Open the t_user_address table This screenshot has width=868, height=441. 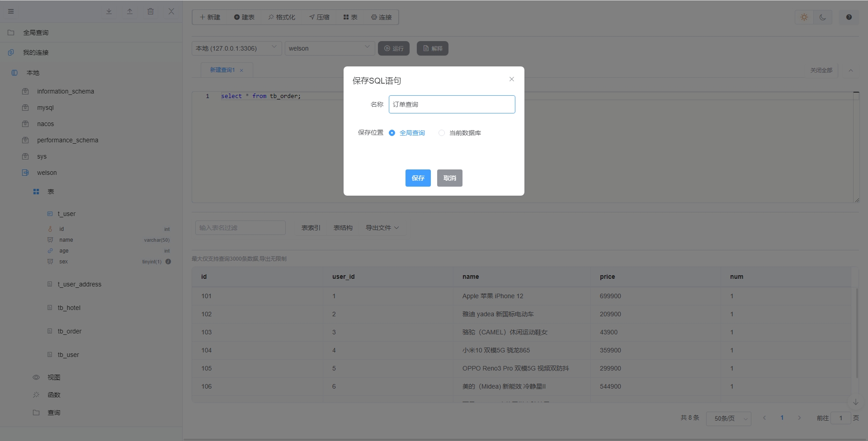pos(79,284)
